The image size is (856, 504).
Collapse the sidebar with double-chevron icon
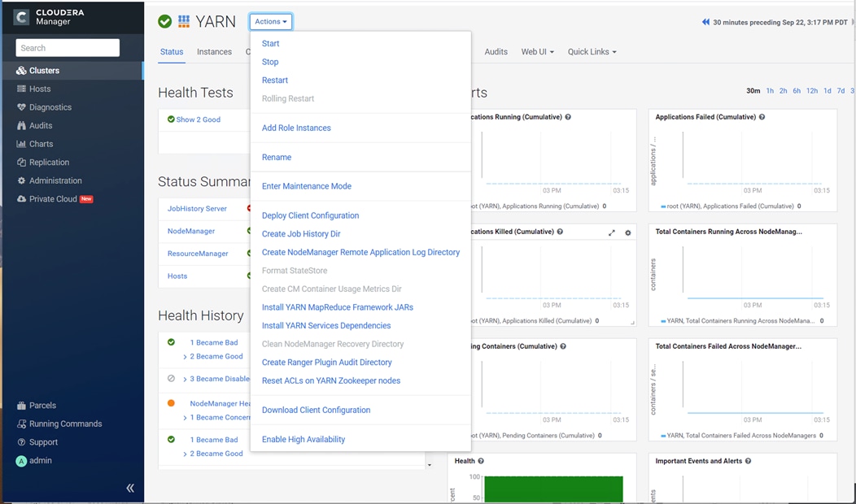pos(130,489)
